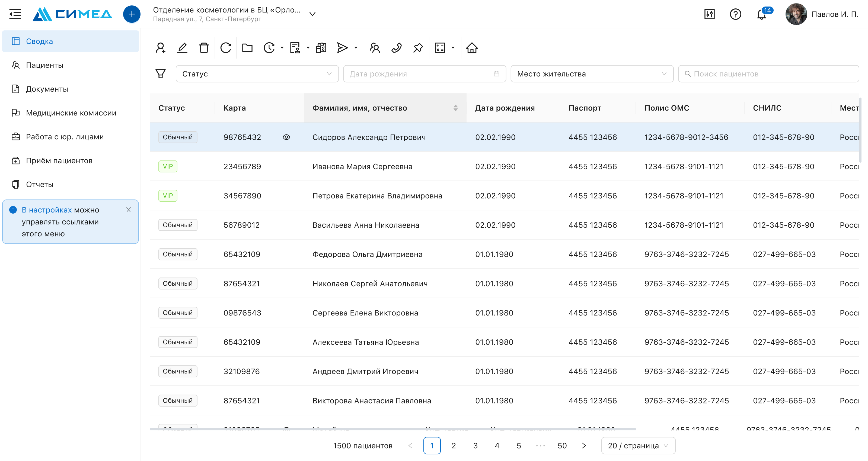Expand the 20 / страница page size selector
The height and width of the screenshot is (461, 868).
638,446
